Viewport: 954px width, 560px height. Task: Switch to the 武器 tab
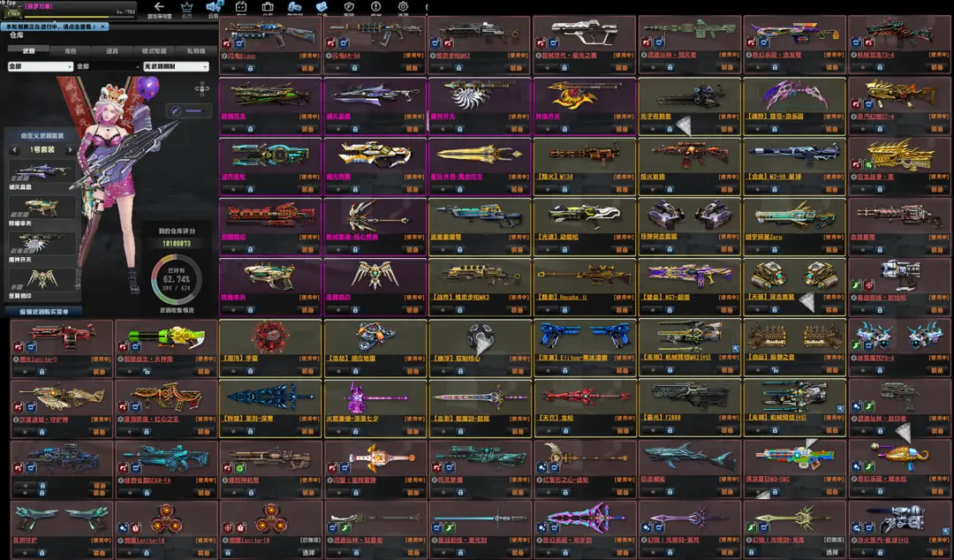[x=28, y=51]
